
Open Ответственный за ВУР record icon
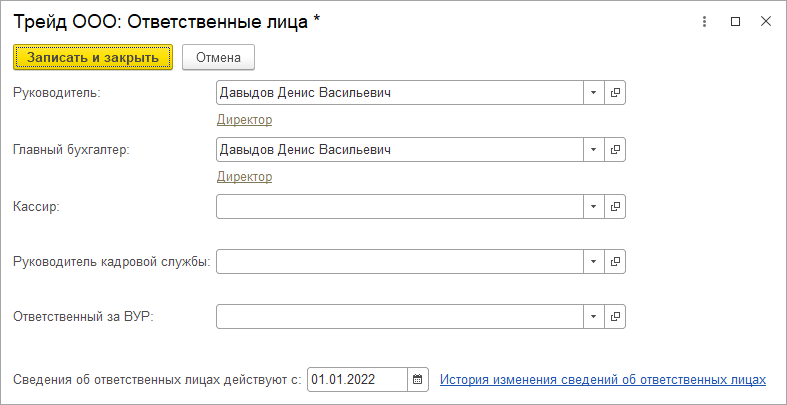click(616, 317)
